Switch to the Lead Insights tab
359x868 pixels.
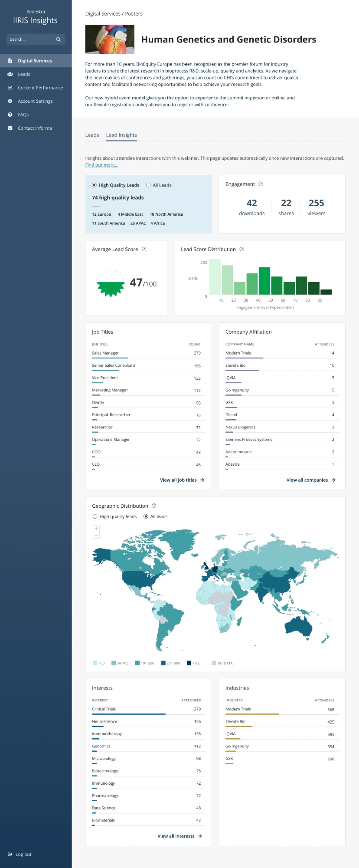coord(121,135)
